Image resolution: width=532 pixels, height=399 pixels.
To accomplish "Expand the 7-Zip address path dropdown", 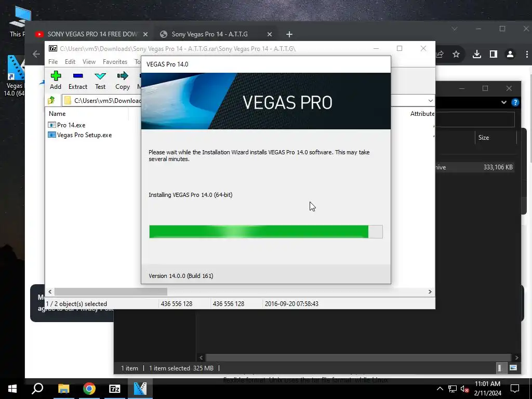I will tap(430, 101).
